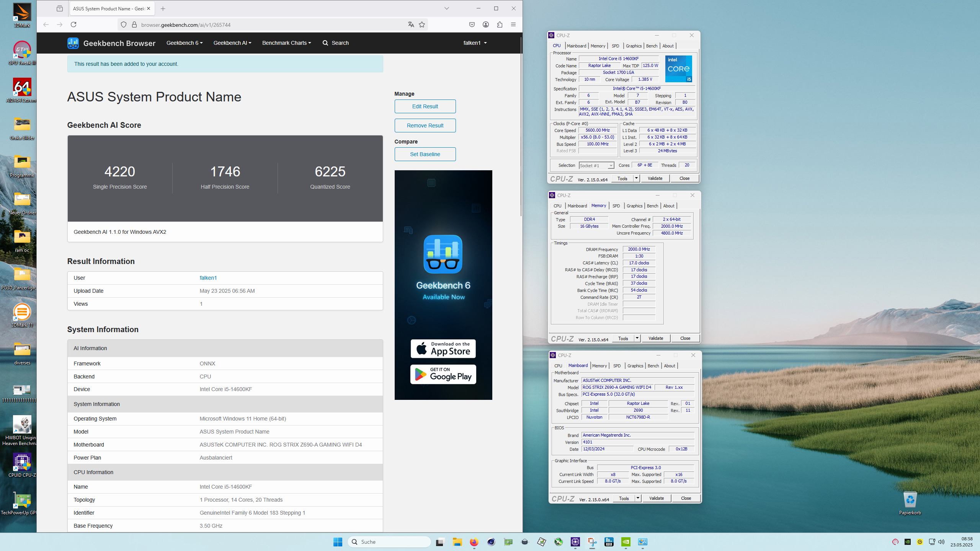
Task: Open About tab in bottom CPU-Z window
Action: [669, 366]
